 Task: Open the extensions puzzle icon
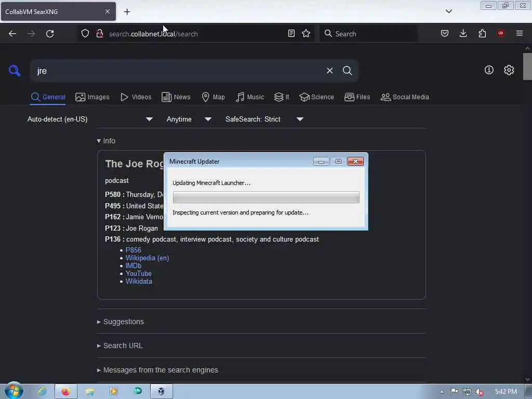[x=482, y=33]
